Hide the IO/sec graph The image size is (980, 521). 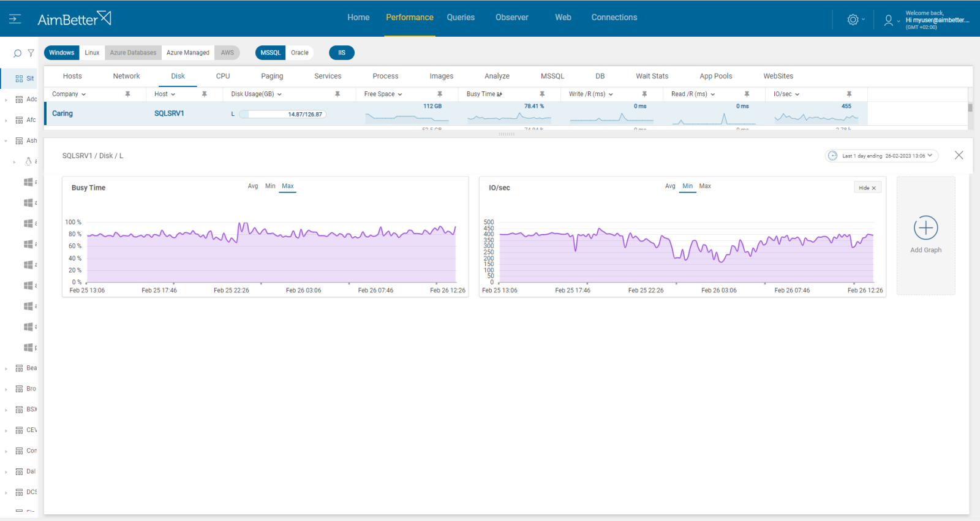(867, 188)
